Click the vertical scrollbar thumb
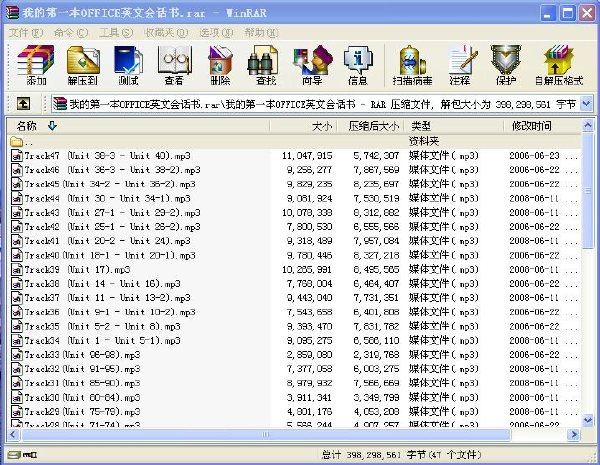The image size is (600, 465). 587,191
